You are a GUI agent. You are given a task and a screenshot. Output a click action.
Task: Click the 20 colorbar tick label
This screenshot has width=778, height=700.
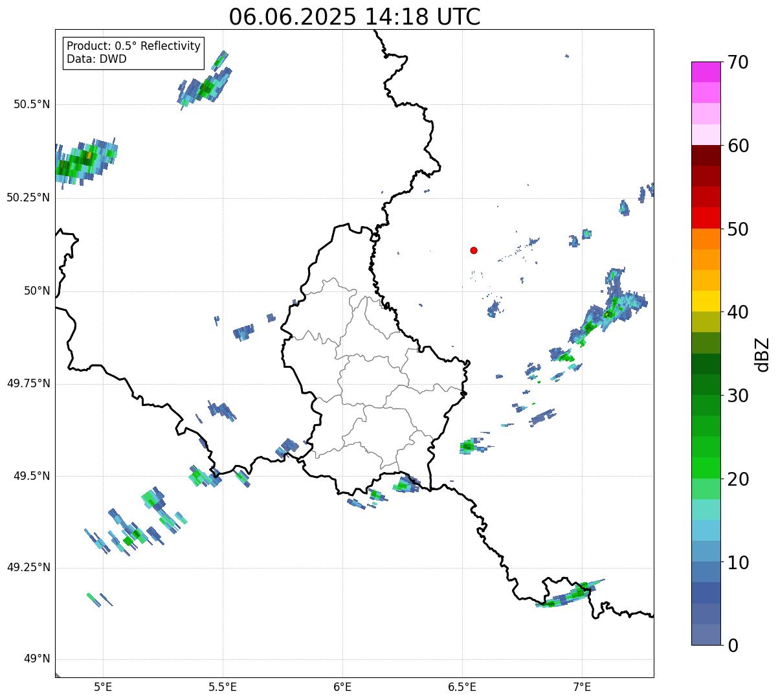click(738, 479)
